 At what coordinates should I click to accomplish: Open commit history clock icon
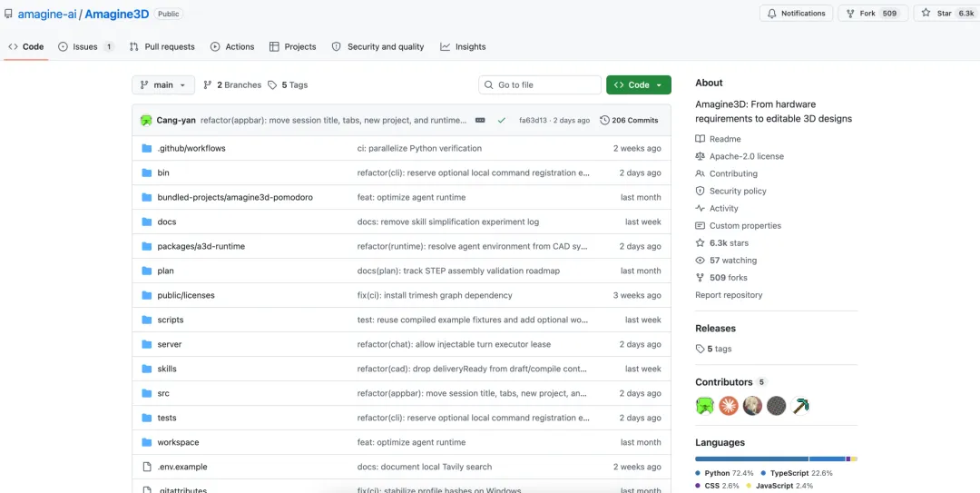click(604, 120)
